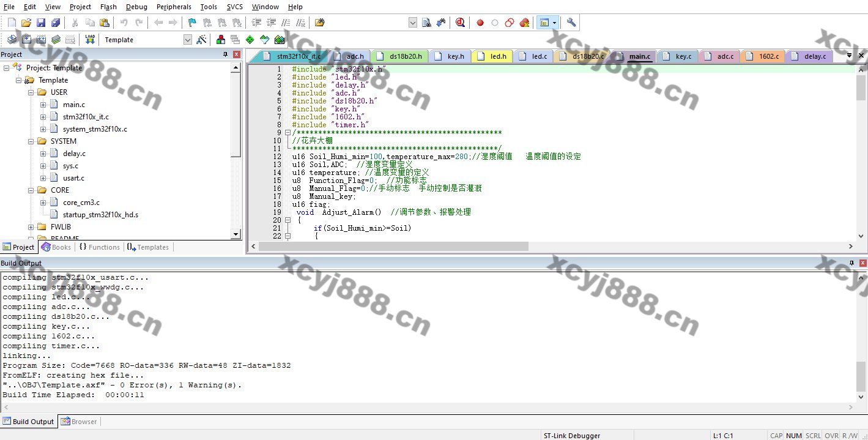Image resolution: width=868 pixels, height=440 pixels.
Task: Click the Open file toolbar icon
Action: coord(26,23)
